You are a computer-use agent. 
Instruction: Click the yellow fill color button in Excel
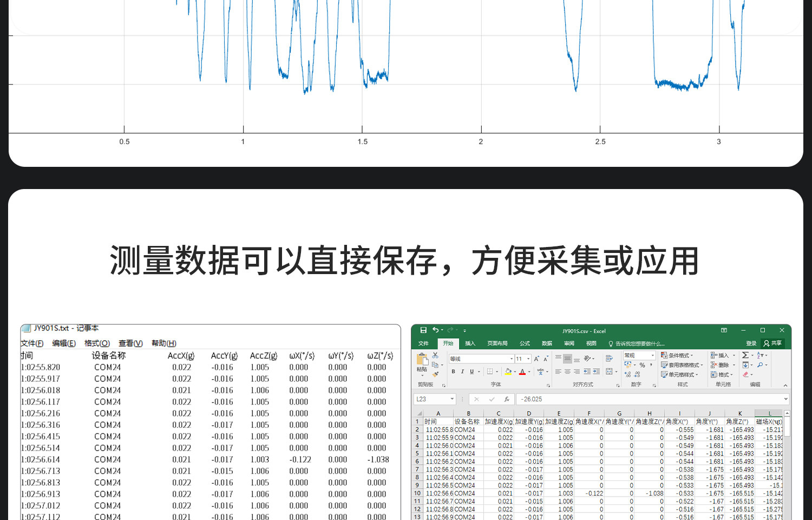click(x=508, y=372)
